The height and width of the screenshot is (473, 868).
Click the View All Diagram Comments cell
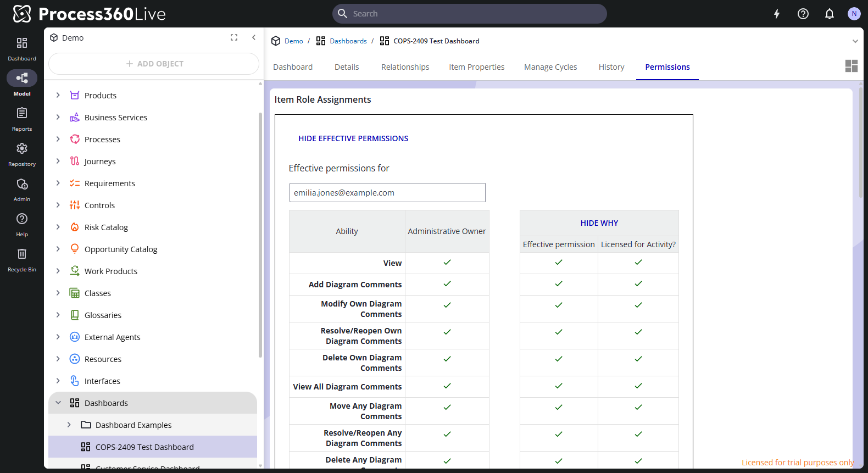coord(347,387)
